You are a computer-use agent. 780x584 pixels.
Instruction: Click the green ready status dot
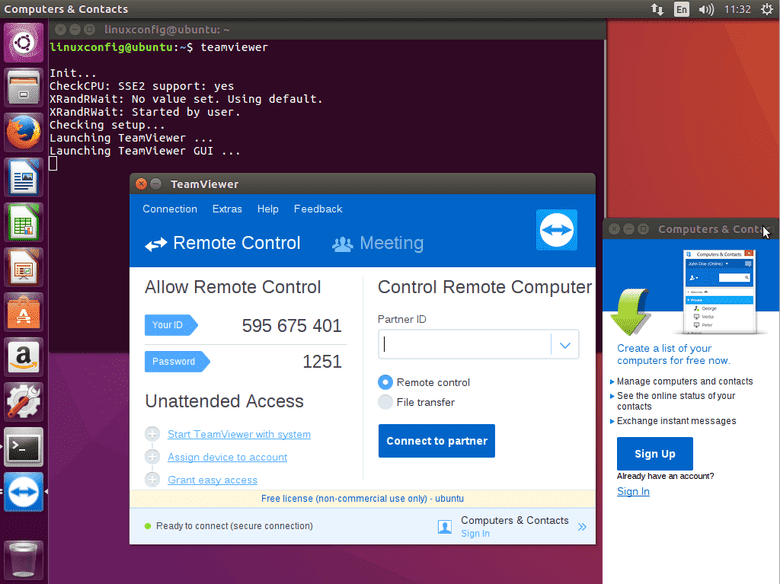[147, 526]
